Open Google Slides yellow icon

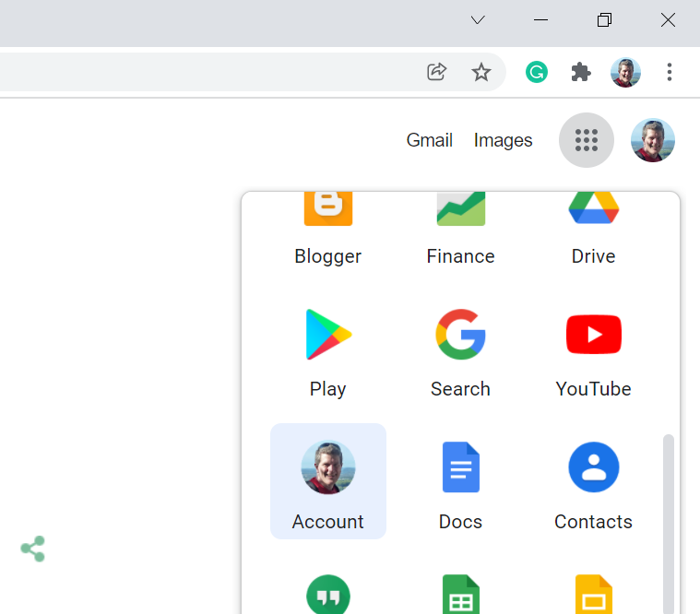point(593,595)
